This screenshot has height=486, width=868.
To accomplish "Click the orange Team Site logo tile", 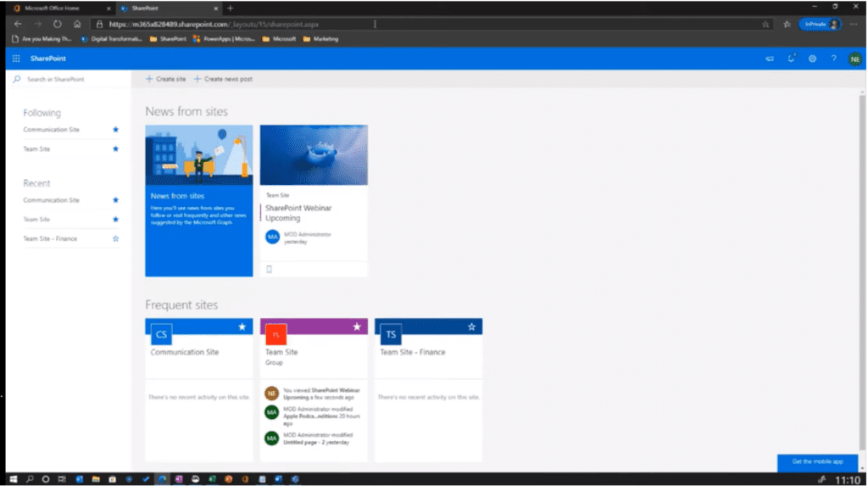I will 275,334.
